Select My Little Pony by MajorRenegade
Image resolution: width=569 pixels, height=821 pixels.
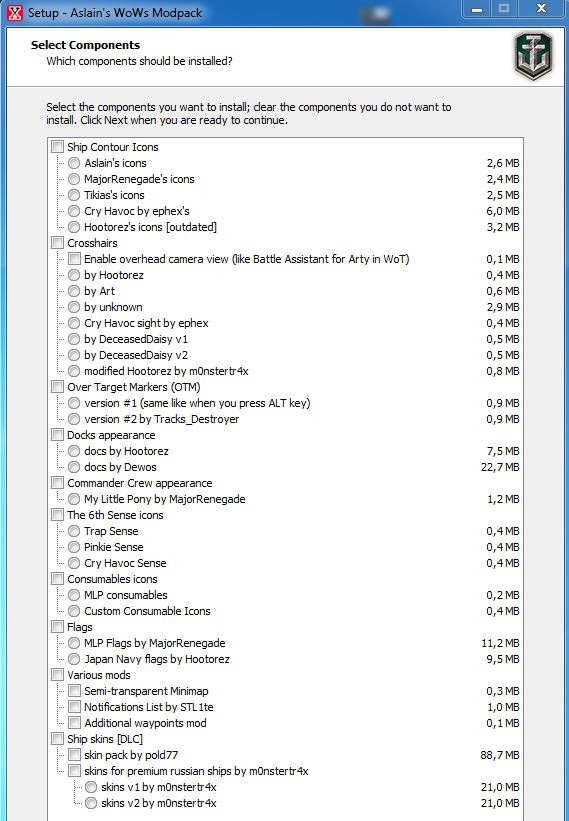tap(74, 499)
